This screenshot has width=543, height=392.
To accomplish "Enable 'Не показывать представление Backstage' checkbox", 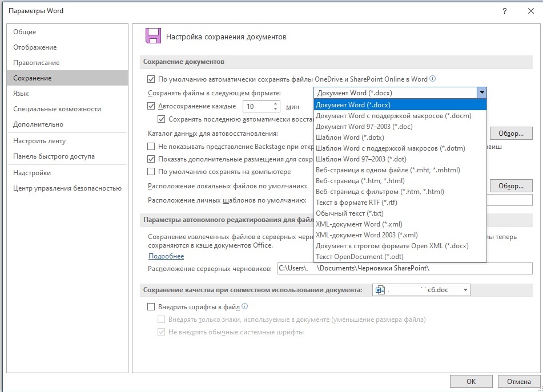I will click(x=151, y=146).
